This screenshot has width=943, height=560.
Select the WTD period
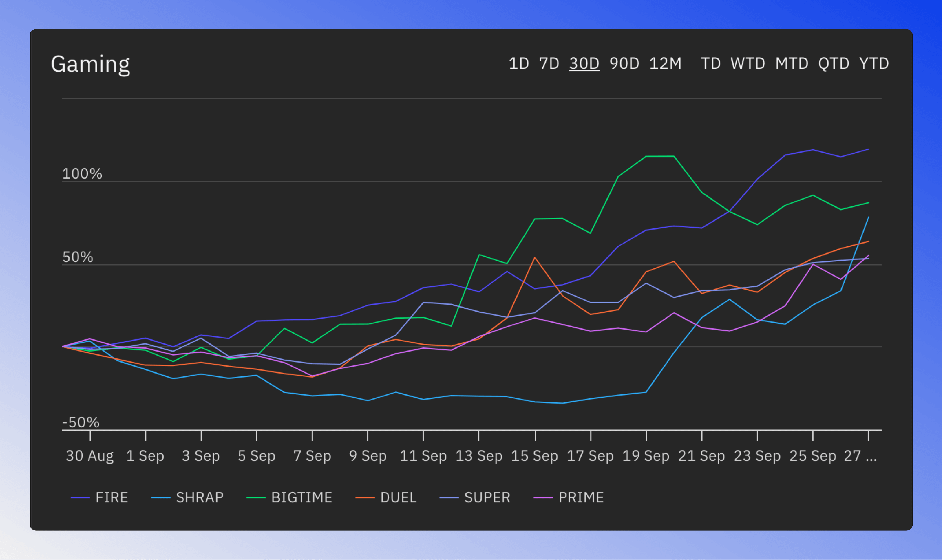tap(748, 63)
